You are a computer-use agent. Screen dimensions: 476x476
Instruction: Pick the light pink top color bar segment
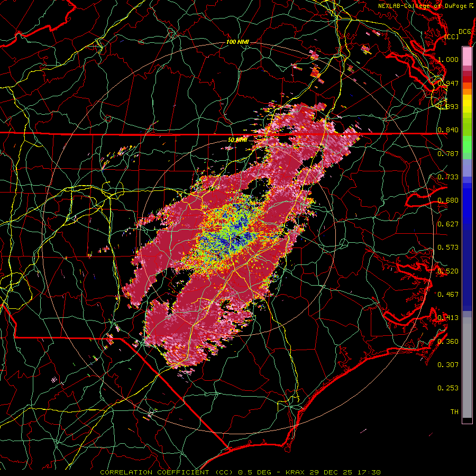point(467,56)
